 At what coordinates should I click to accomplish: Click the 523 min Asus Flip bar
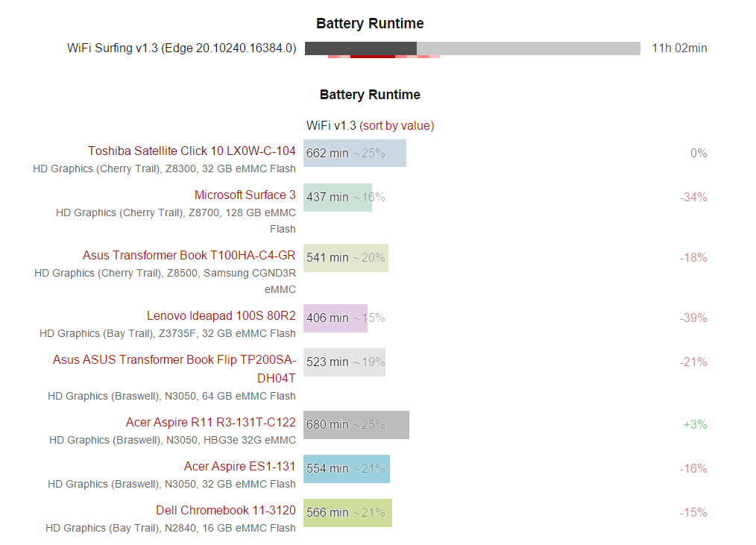[344, 362]
